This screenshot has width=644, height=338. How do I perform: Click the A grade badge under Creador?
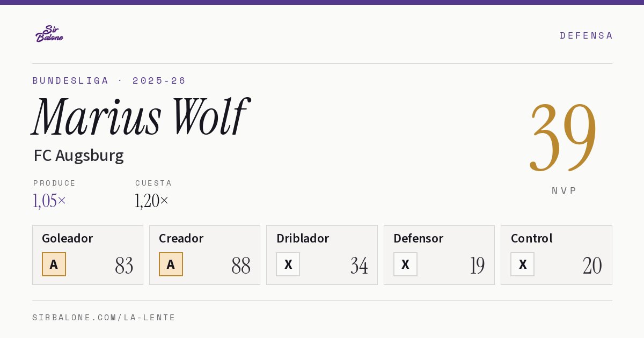[171, 264]
